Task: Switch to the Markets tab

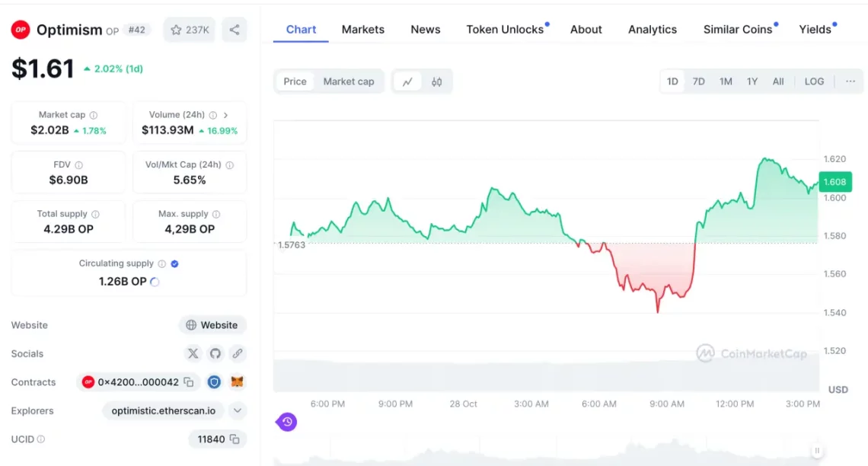Action: (362, 29)
